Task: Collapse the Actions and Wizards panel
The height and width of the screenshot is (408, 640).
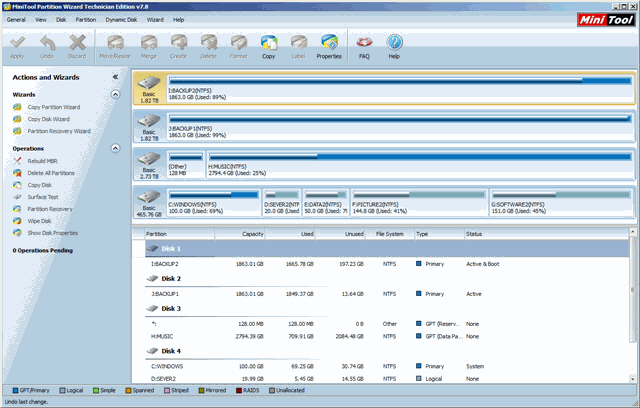Action: point(115,77)
